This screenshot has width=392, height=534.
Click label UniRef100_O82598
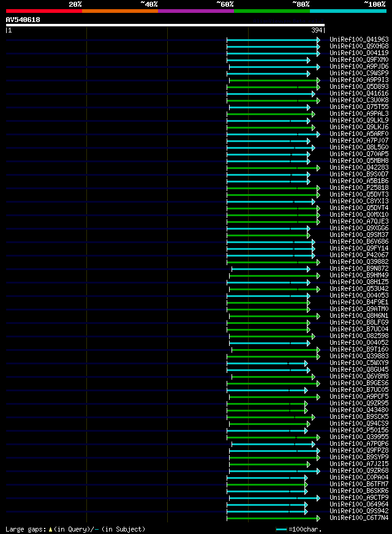click(359, 336)
